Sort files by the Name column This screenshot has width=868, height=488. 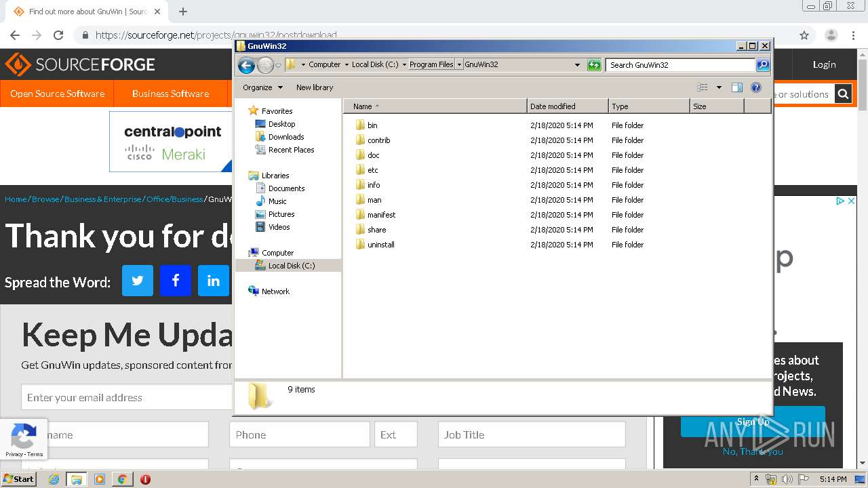coord(435,106)
